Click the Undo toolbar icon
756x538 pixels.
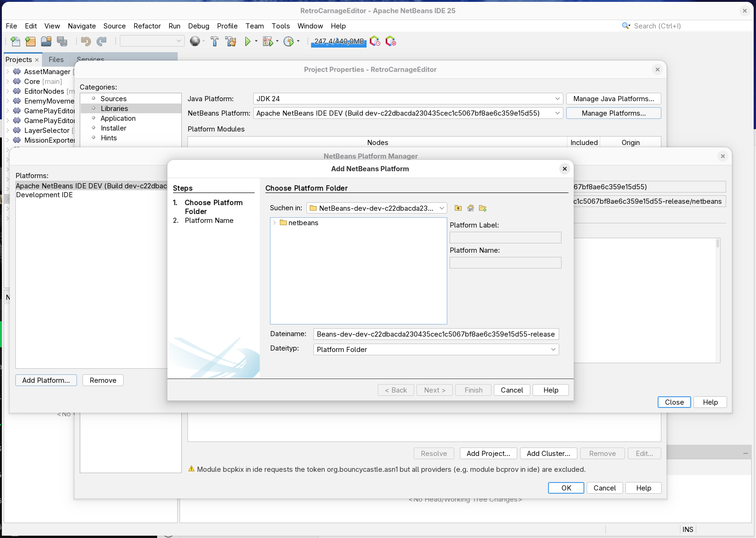(x=86, y=41)
